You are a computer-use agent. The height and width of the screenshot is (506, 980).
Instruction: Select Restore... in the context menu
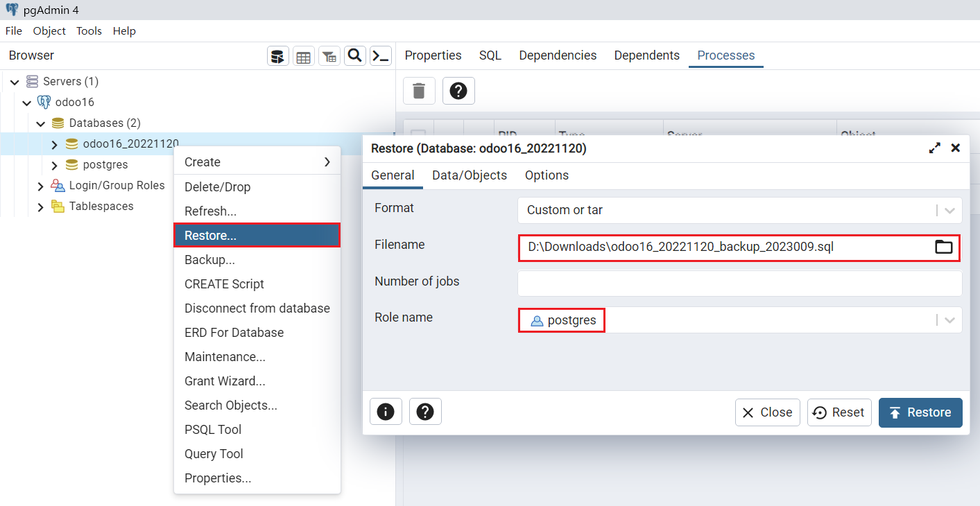[257, 236]
